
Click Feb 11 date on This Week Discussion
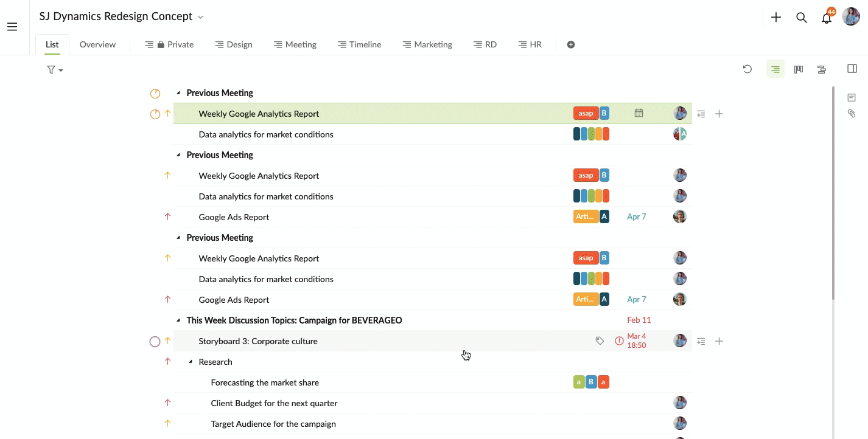point(639,320)
